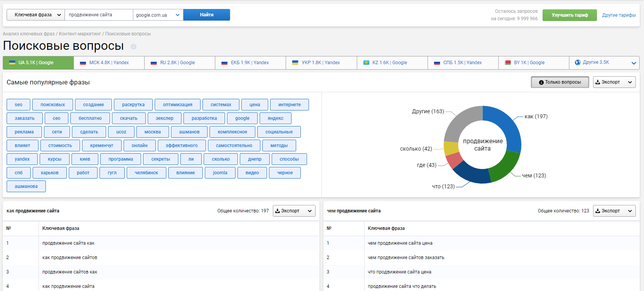Click the info icon beside Поисковые вопросы heading
This screenshot has height=291, width=644.
[133, 47]
